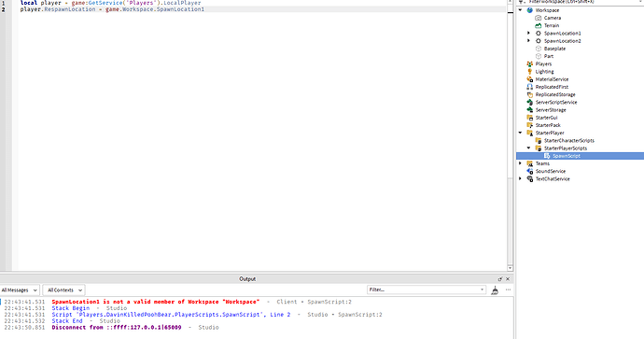644x339 pixels.
Task: Click the Stack Begin output line
Action: [70, 308]
